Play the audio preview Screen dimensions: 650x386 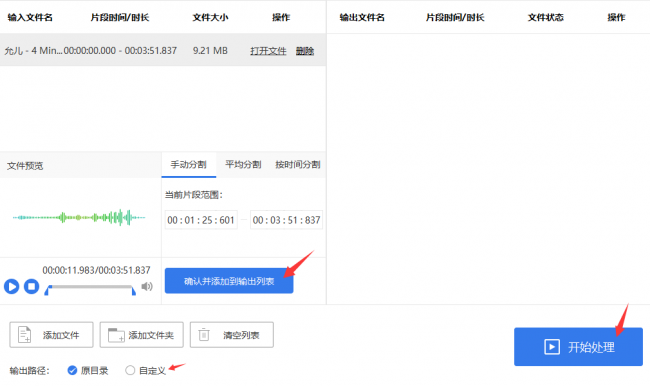click(12, 286)
